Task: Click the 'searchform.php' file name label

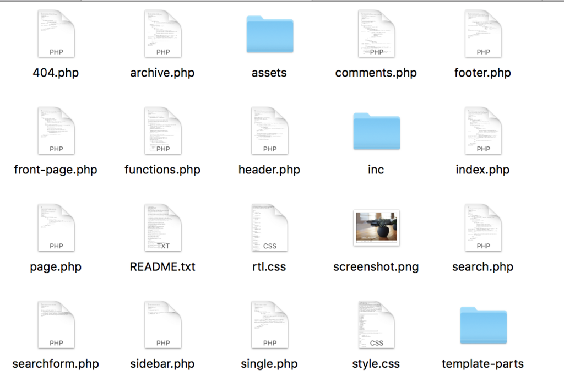Action: pyautogui.click(x=56, y=364)
